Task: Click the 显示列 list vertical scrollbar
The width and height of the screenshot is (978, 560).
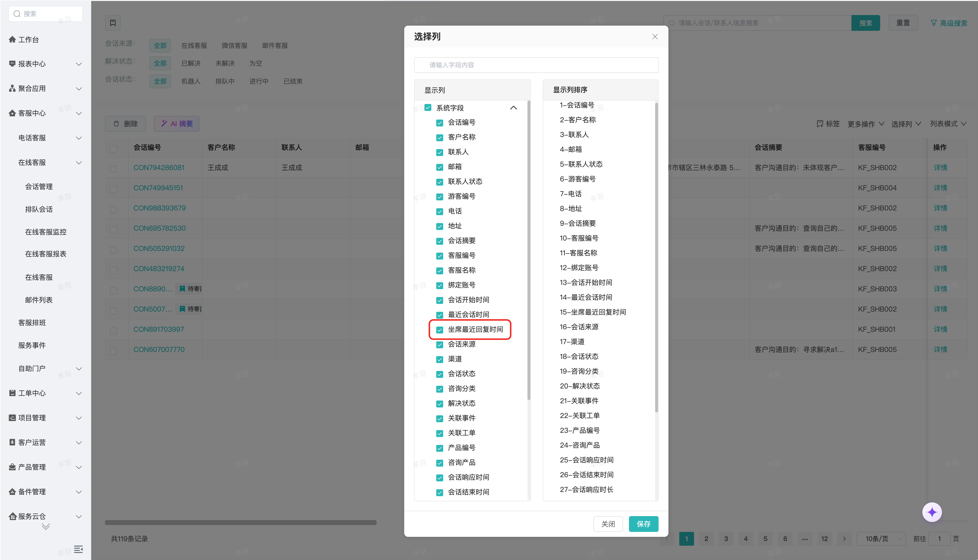Action: coord(529,250)
